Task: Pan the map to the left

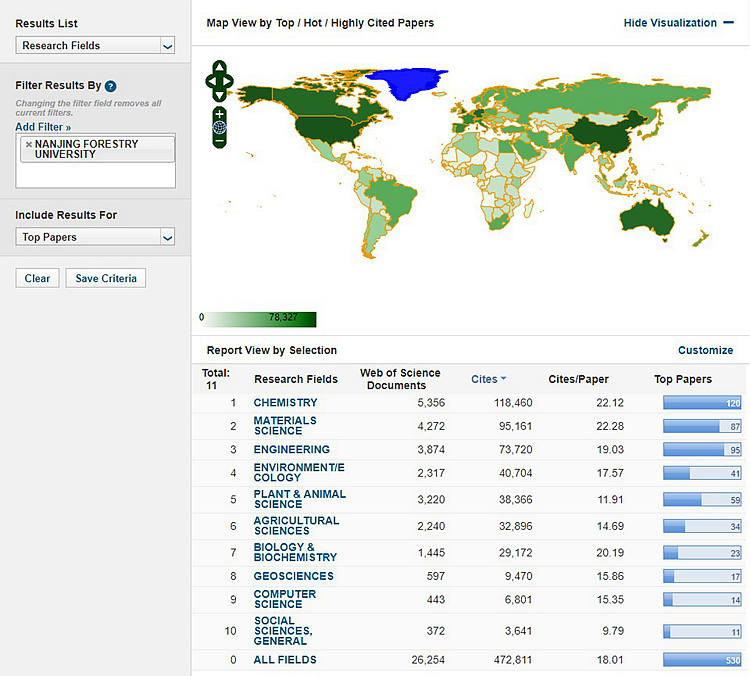Action: click(x=210, y=81)
